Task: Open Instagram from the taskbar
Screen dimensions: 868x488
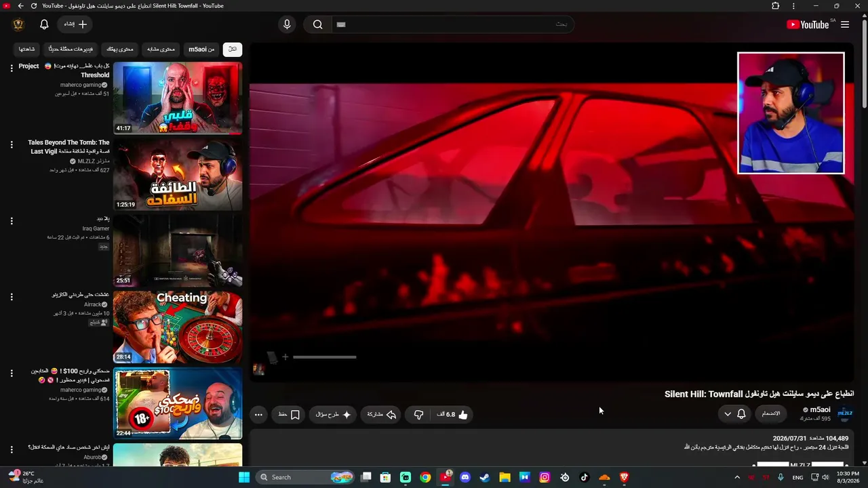Action: [x=545, y=477]
